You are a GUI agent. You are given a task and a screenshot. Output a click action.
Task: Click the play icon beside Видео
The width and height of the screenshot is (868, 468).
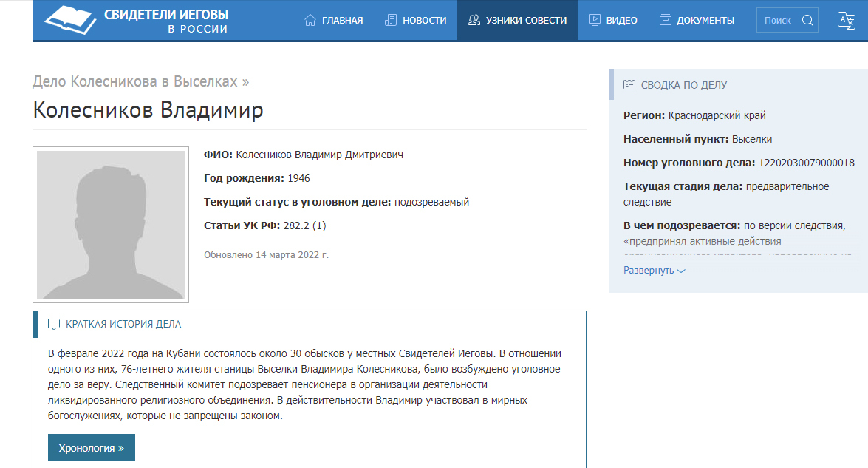click(594, 20)
